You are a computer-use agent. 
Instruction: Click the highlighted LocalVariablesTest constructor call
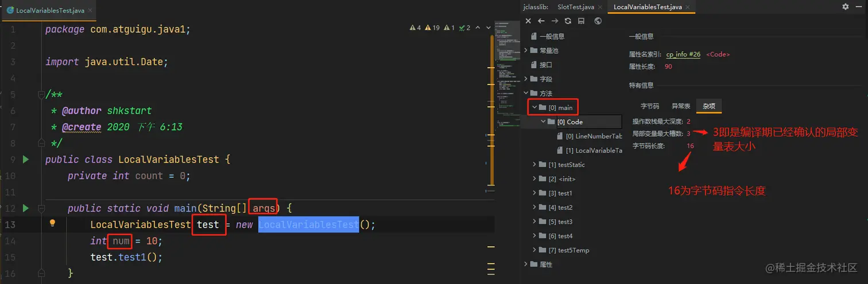tap(309, 224)
